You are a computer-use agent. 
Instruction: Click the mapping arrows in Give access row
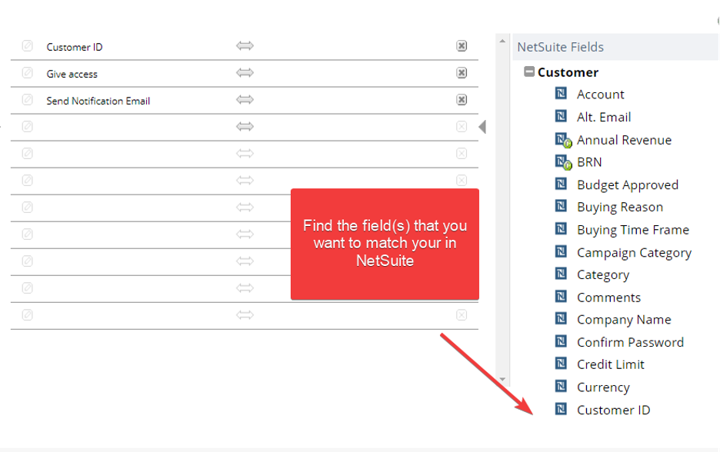(245, 73)
